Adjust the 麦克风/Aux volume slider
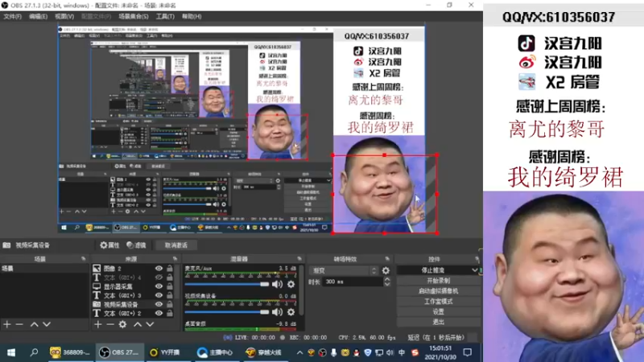 pos(227,284)
